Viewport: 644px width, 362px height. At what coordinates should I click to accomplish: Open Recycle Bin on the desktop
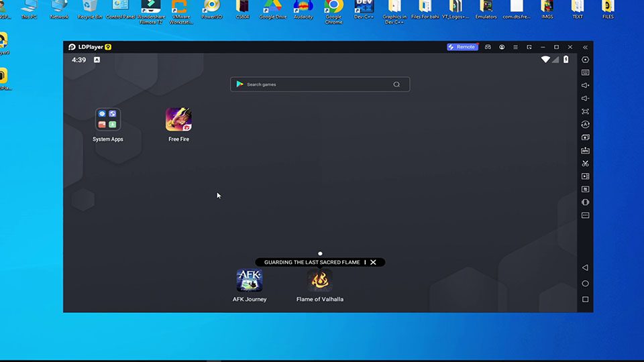(x=90, y=9)
